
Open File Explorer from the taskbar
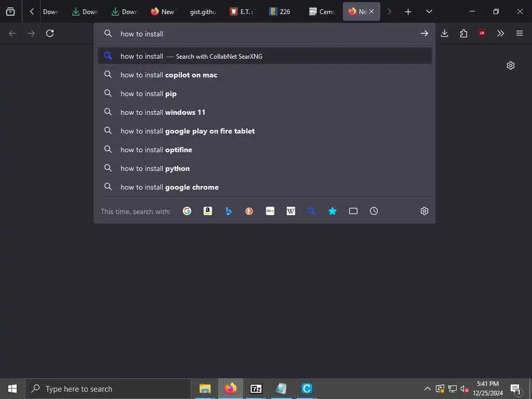[x=205, y=389]
